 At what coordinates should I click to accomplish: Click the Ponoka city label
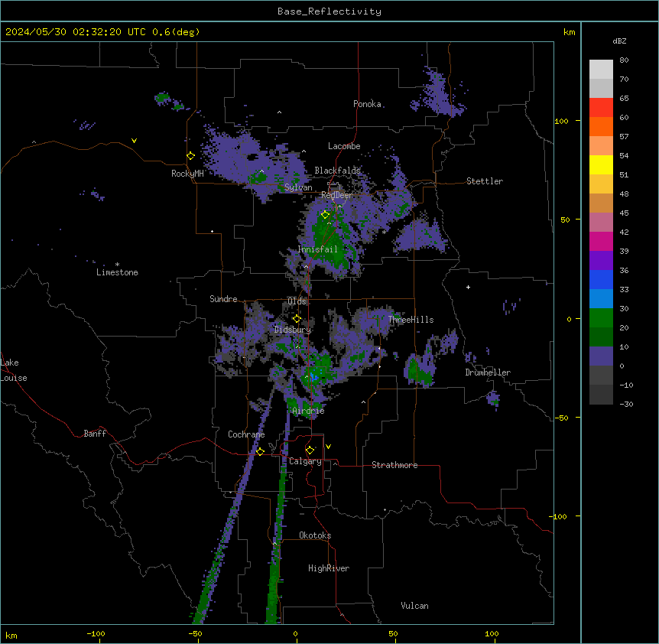(x=367, y=104)
